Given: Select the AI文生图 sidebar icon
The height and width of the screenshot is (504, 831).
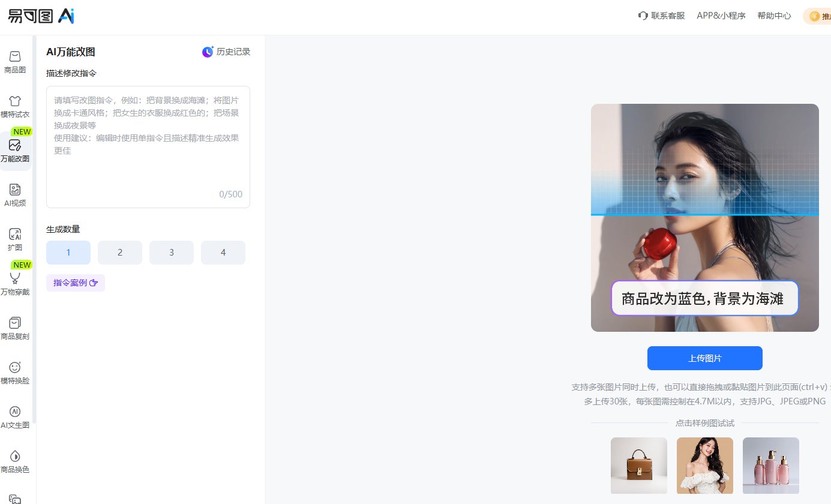Looking at the screenshot, I should (15, 412).
